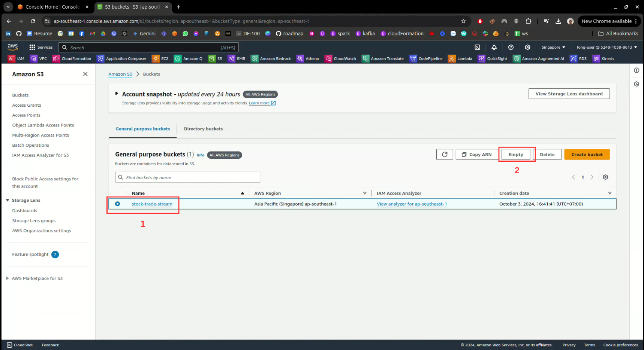Image resolution: width=644 pixels, height=350 pixels.
Task: Select the stock-trade-stream bucket radio button
Action: 117,204
